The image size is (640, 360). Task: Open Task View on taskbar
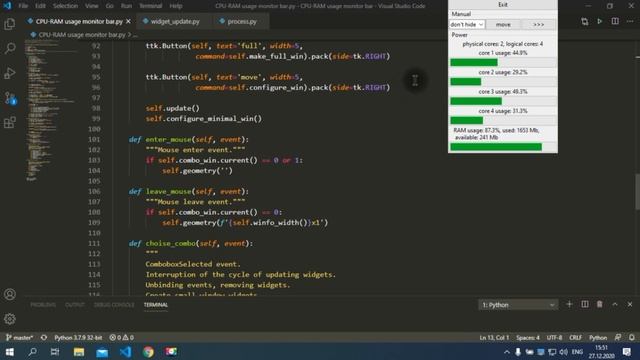point(55,351)
